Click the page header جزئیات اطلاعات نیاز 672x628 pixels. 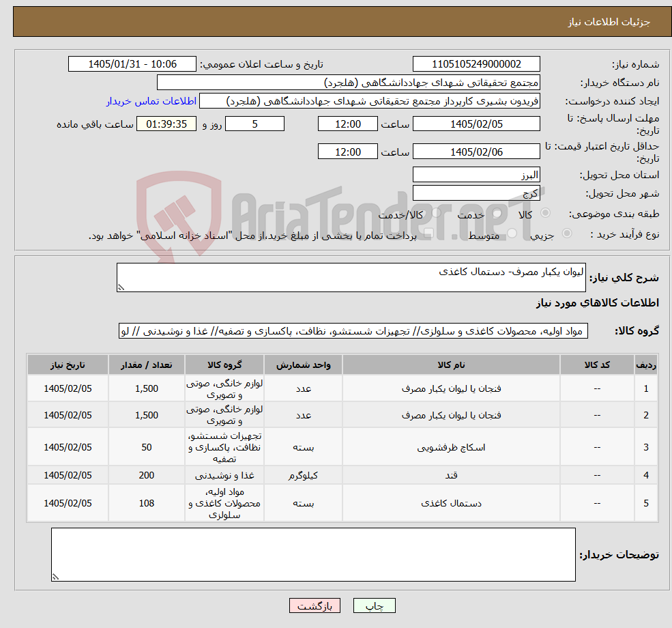[x=609, y=22]
